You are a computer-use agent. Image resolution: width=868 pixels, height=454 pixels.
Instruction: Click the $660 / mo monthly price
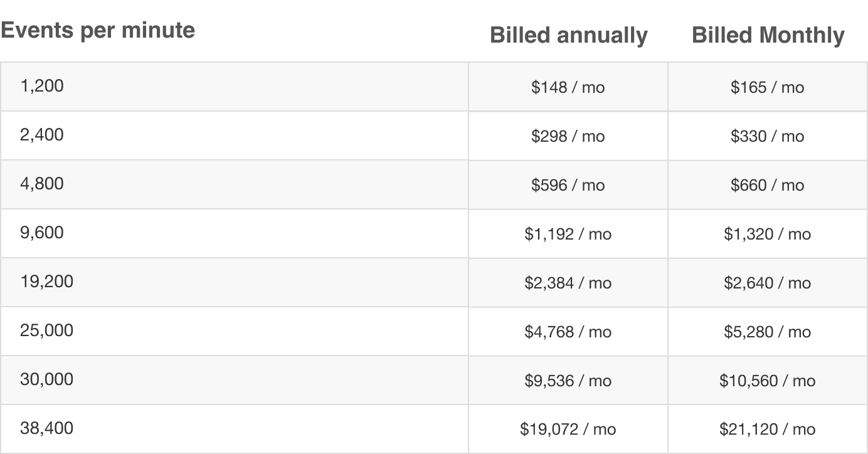768,185
